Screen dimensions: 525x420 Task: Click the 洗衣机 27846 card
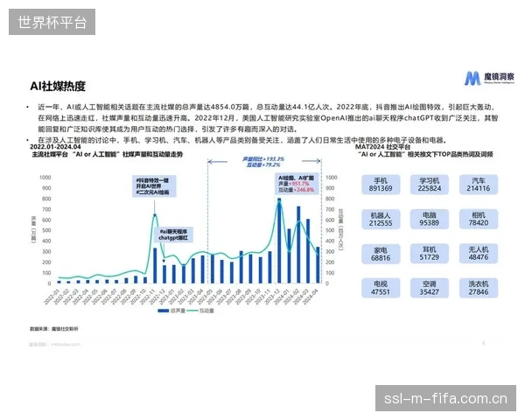[478, 288]
